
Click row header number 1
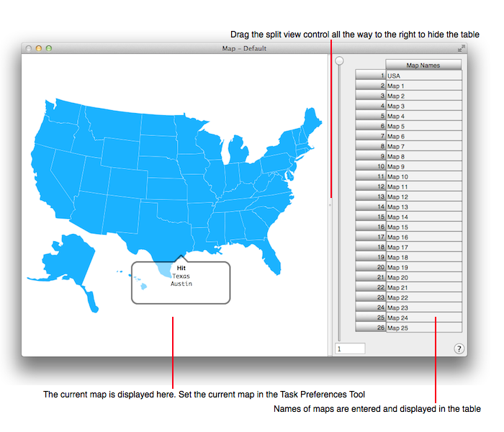[x=371, y=75]
